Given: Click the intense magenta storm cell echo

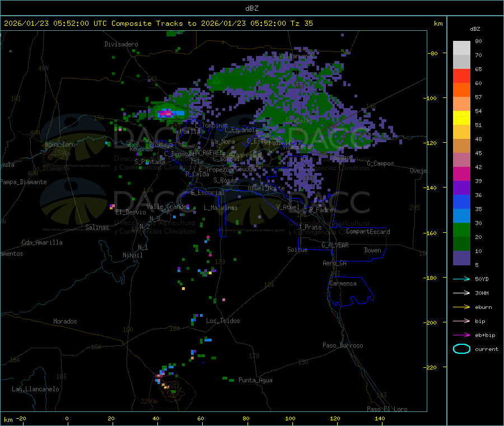Looking at the screenshot, I should tap(166, 113).
